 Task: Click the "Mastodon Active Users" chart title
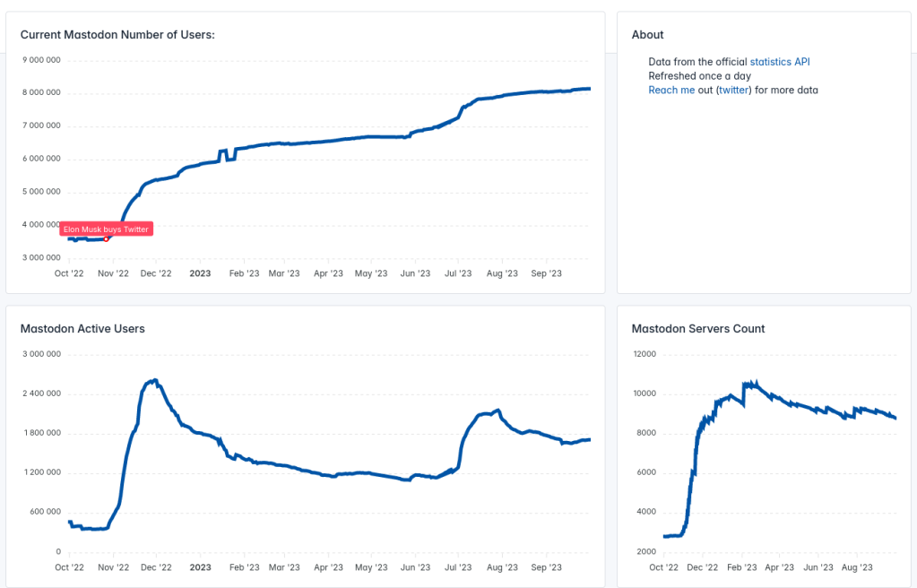pos(82,329)
